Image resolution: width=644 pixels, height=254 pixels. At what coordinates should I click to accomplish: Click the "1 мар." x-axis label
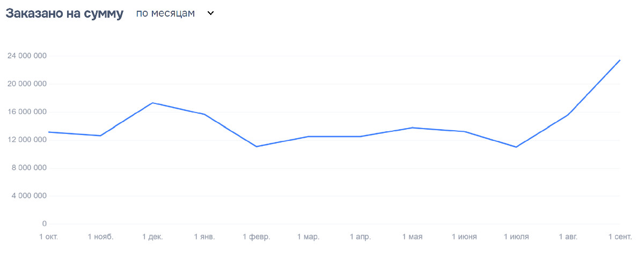(308, 236)
